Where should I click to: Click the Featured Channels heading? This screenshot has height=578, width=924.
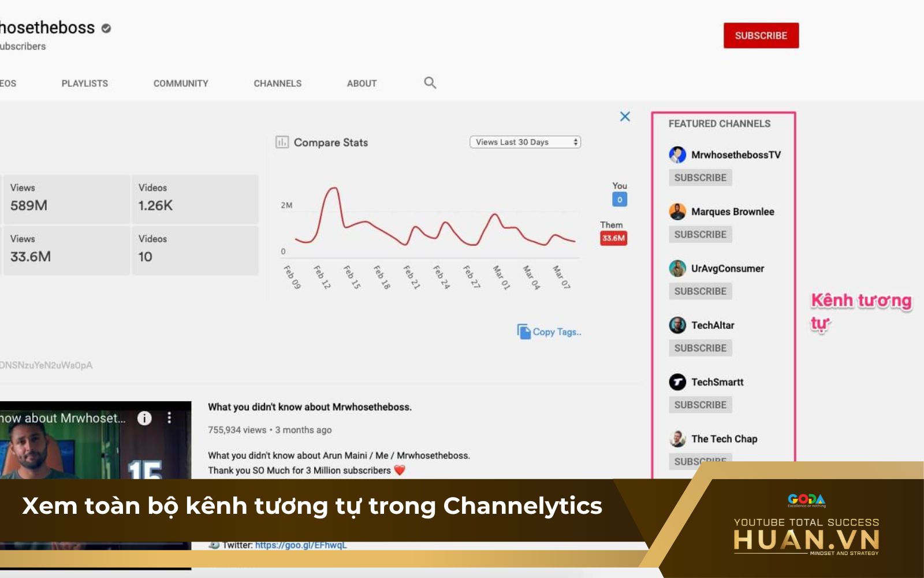click(x=720, y=124)
